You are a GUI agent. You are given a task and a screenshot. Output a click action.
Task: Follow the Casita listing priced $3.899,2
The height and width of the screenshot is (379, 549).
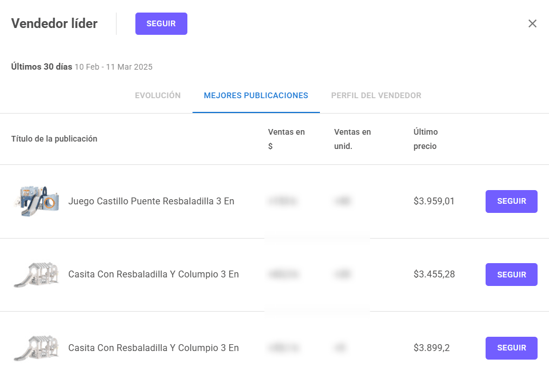click(511, 348)
